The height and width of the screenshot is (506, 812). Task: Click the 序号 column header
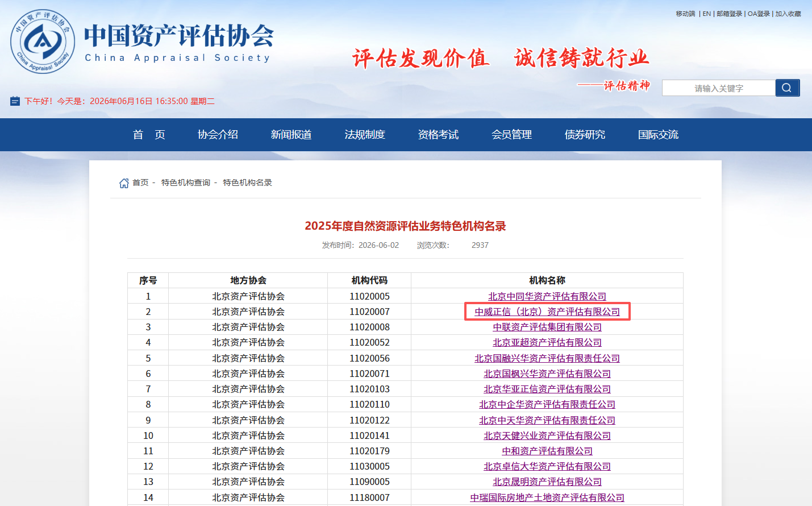(x=148, y=280)
